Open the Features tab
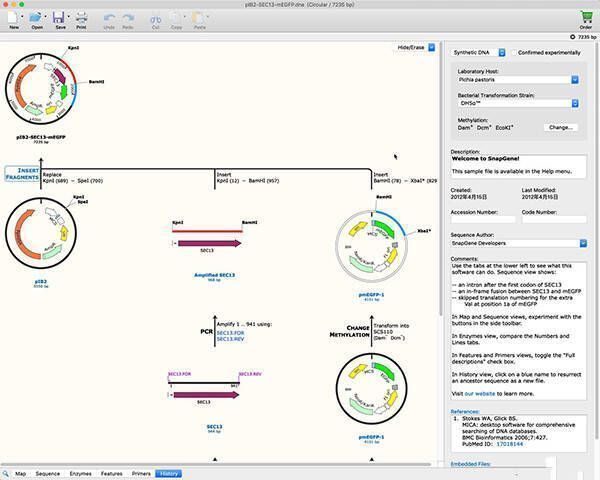The image size is (600, 480). point(111,473)
